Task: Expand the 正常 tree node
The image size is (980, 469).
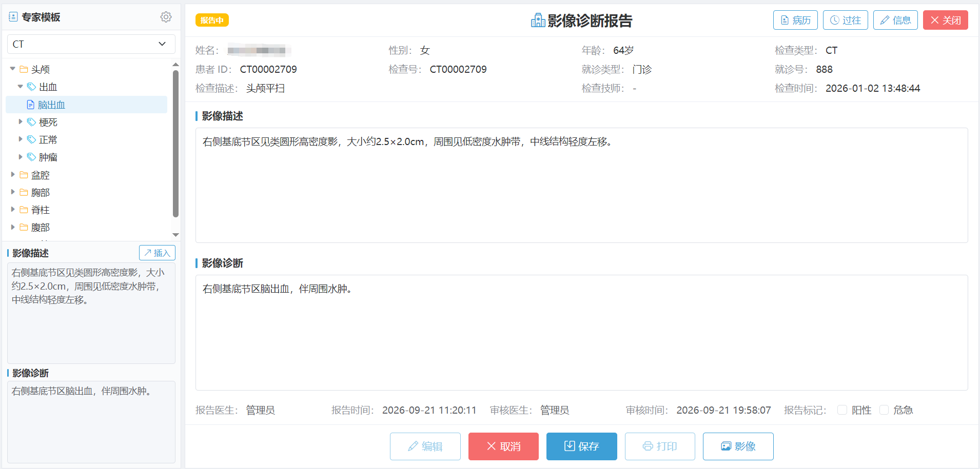Action: [x=21, y=139]
